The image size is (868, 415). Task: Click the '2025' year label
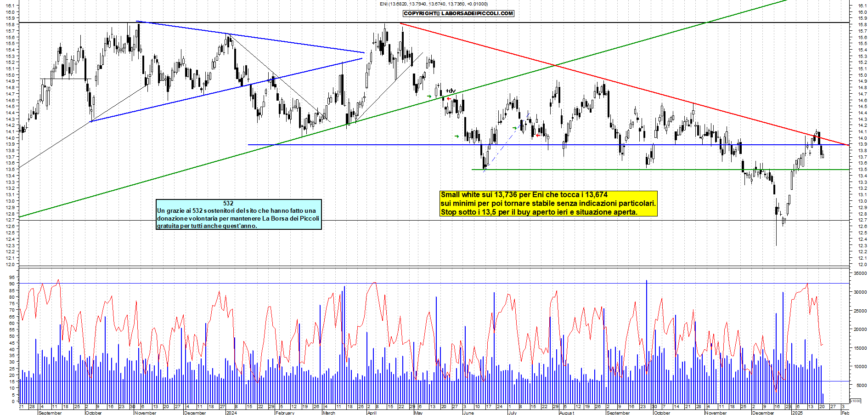[798, 413]
